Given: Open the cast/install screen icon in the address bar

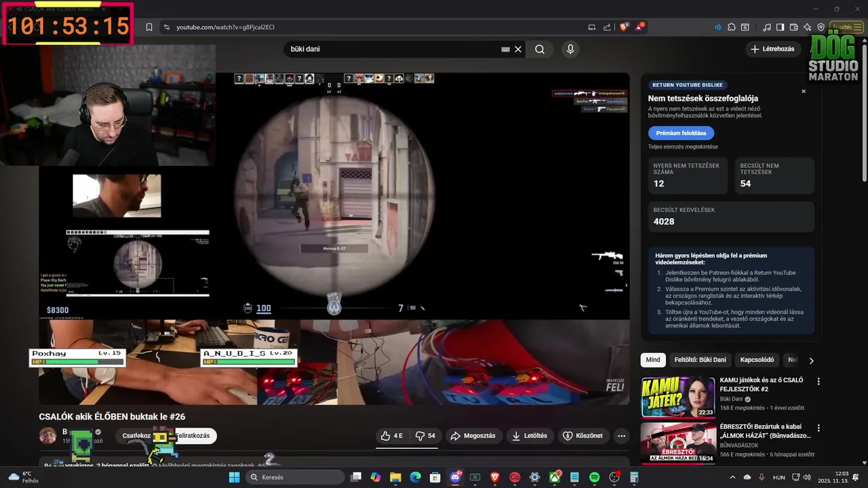Looking at the screenshot, I should [592, 27].
